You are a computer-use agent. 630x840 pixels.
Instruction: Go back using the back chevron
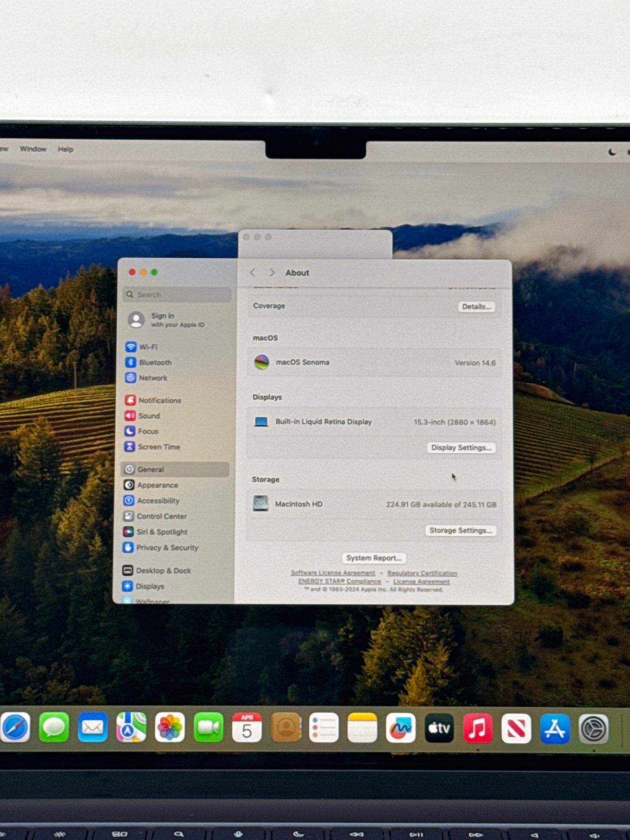[x=253, y=272]
